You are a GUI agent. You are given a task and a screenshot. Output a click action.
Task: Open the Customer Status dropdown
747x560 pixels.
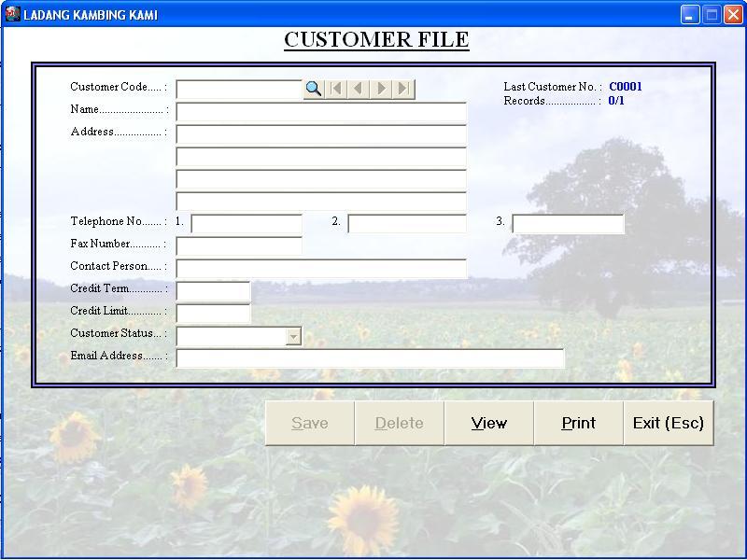coord(293,337)
